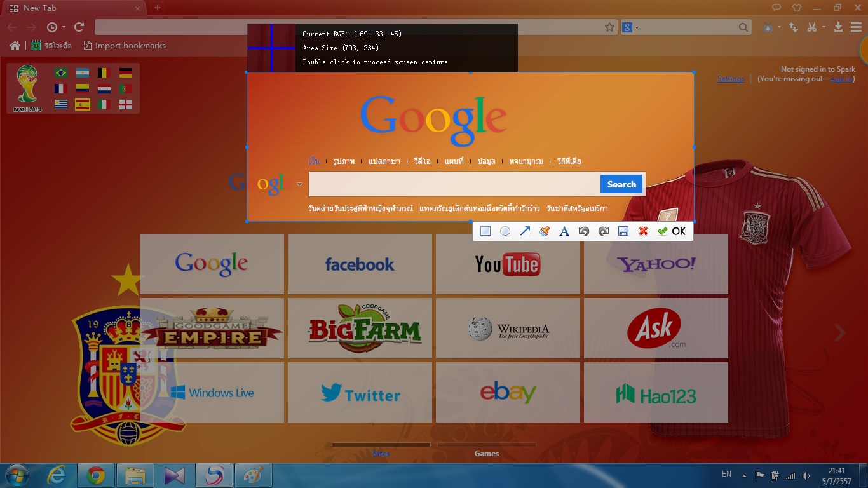Expand the history dropdown arrow

coord(64,27)
